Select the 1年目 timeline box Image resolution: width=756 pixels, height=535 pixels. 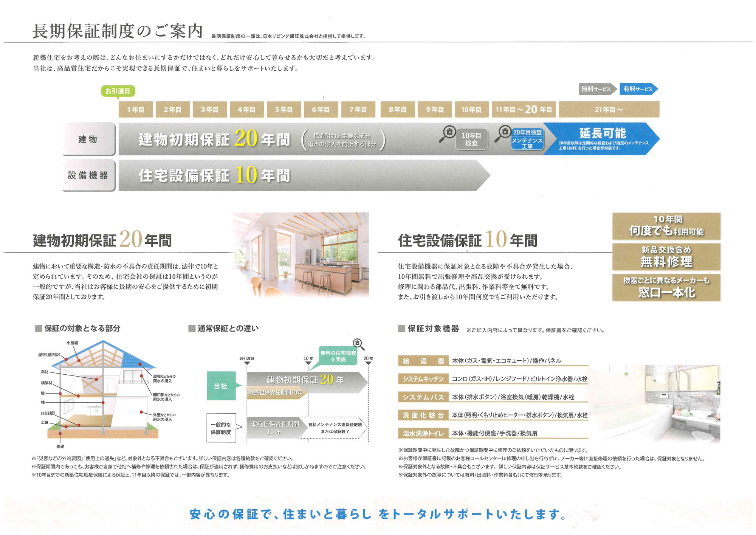135,110
